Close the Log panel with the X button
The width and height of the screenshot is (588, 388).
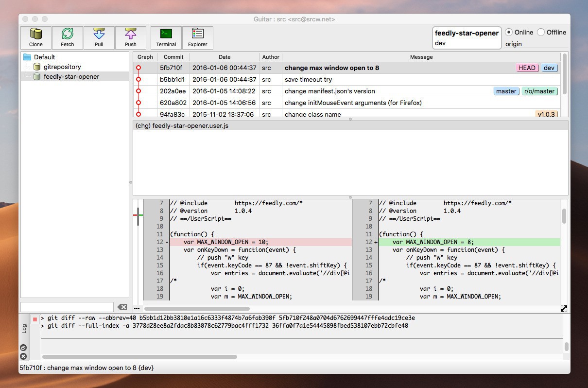click(x=23, y=356)
